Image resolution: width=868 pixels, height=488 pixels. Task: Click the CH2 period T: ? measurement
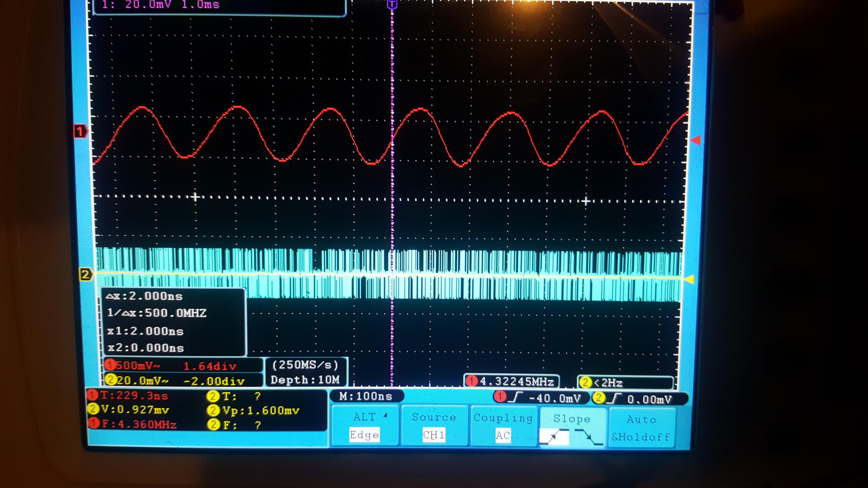tap(235, 396)
